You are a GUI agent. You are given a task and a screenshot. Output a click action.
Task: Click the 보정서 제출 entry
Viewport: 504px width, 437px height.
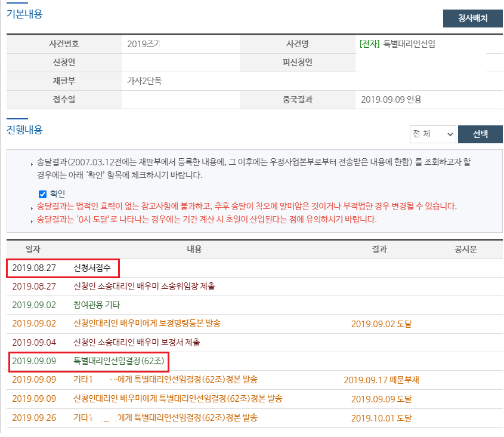click(x=137, y=343)
